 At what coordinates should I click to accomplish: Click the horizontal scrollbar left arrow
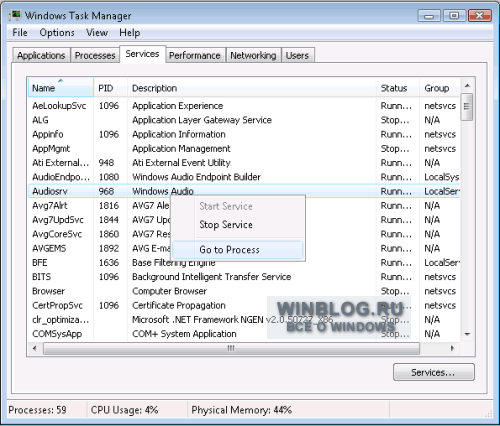click(x=35, y=348)
